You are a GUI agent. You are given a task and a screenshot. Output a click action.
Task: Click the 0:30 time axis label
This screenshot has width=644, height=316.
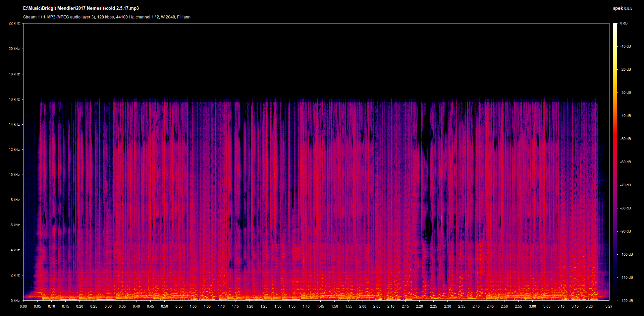[108, 306]
